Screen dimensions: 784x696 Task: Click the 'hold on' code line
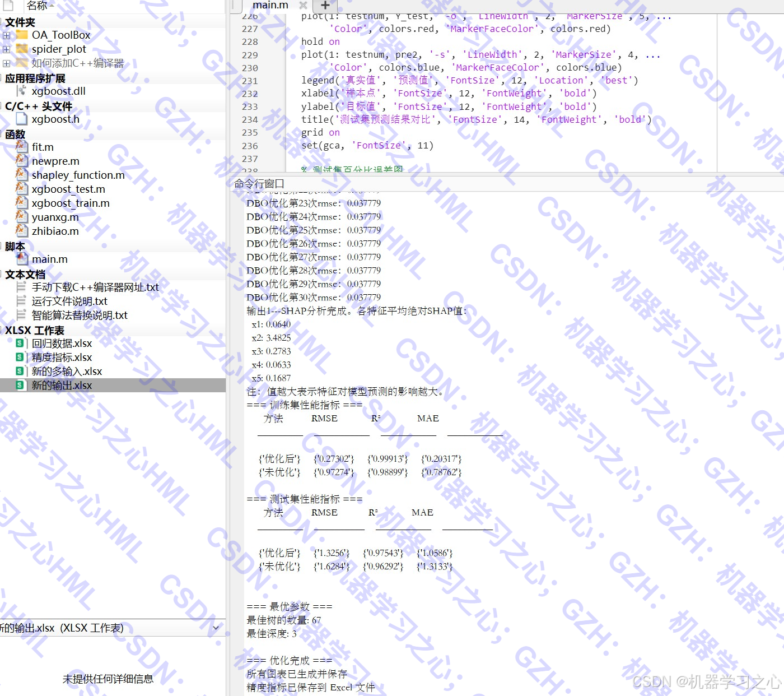click(320, 42)
